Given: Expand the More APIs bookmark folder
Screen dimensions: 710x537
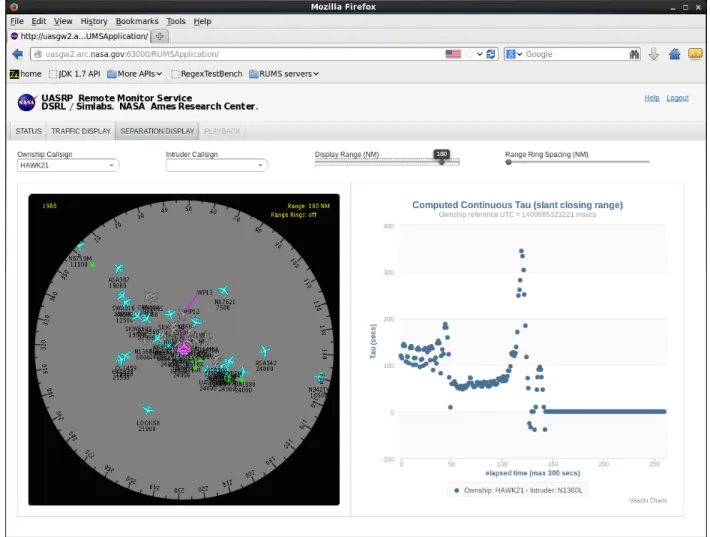Looking at the screenshot, I should (x=134, y=74).
